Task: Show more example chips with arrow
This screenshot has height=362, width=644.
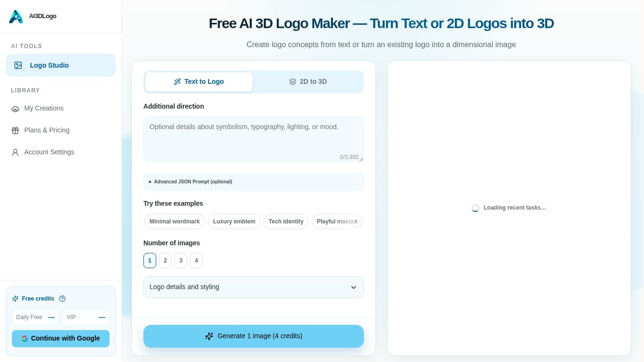Action: click(x=356, y=221)
